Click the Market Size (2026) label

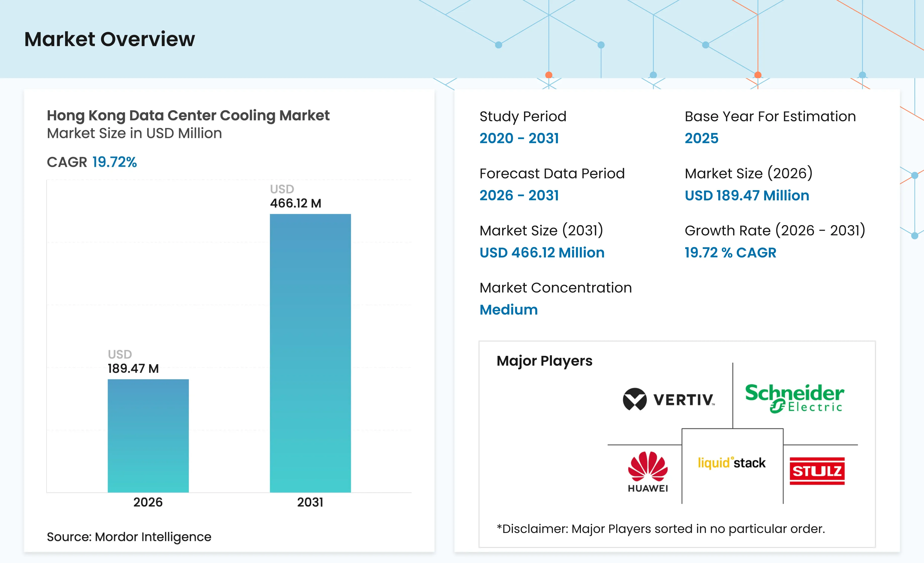[749, 173]
